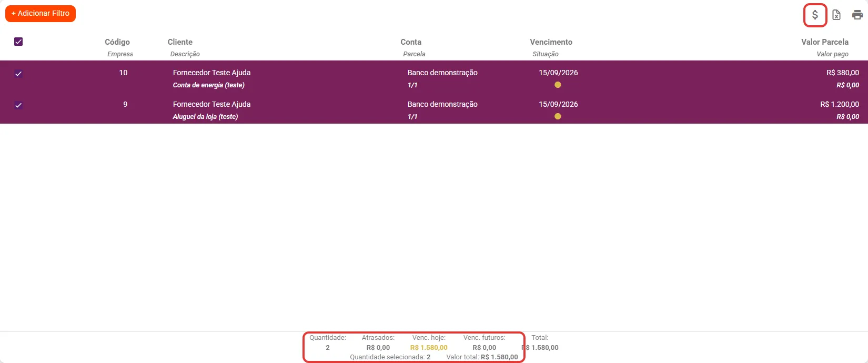Click the Quantidade label in the footer
Viewport: 868px width, 363px height.
[x=328, y=338]
